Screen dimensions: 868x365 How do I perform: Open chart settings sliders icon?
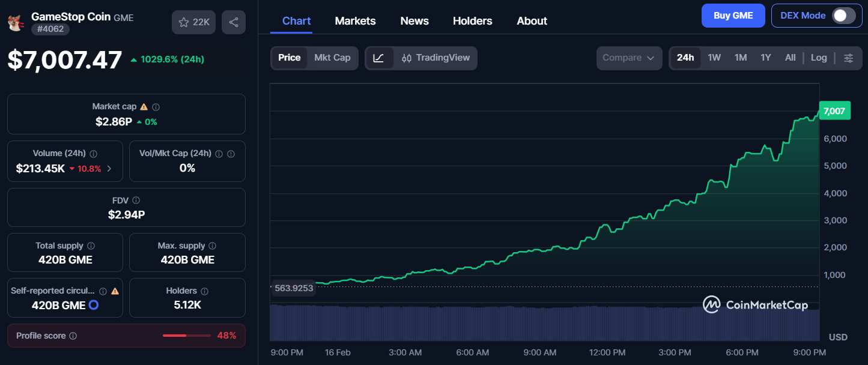pos(848,58)
